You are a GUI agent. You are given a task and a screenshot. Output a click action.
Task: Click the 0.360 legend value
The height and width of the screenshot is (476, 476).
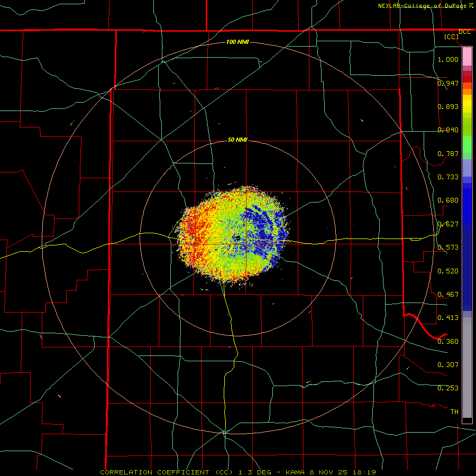pos(448,342)
